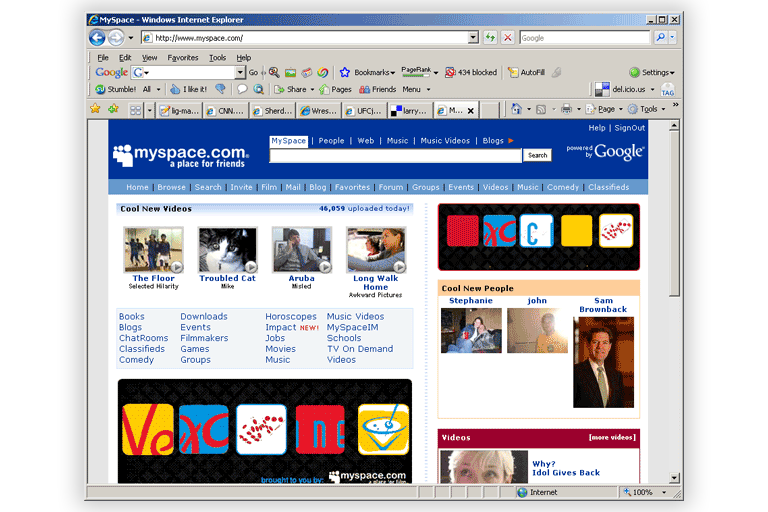Viewport: 768px width, 512px height.
Task: Click the Google toolbar search magnifier icon
Action: tap(274, 73)
